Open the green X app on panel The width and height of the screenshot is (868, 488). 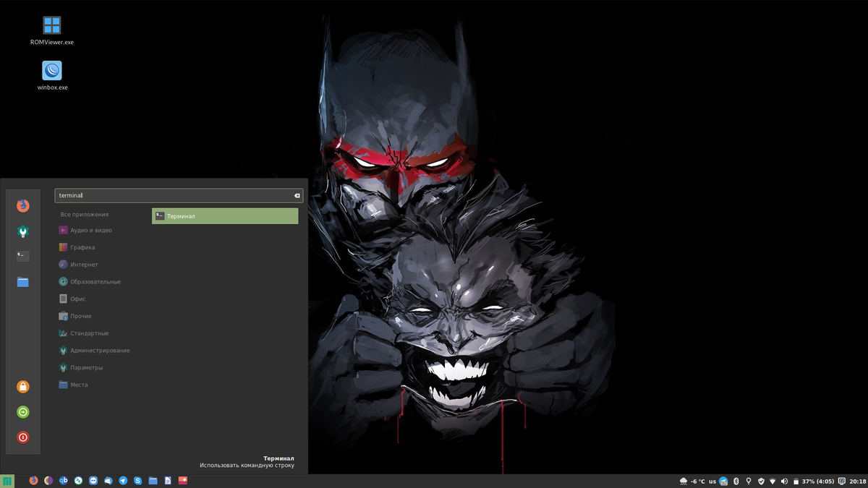click(78, 481)
